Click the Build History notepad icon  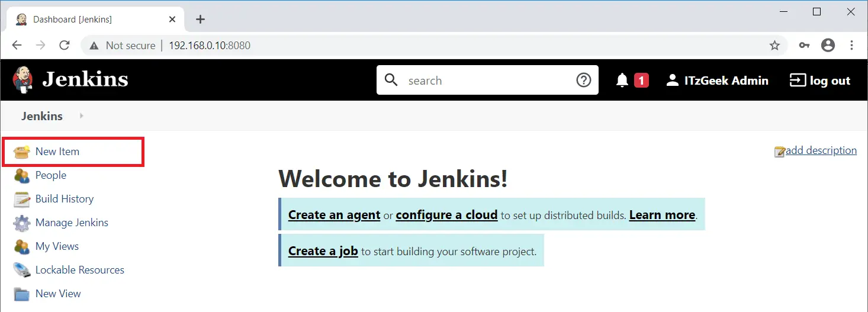click(21, 199)
